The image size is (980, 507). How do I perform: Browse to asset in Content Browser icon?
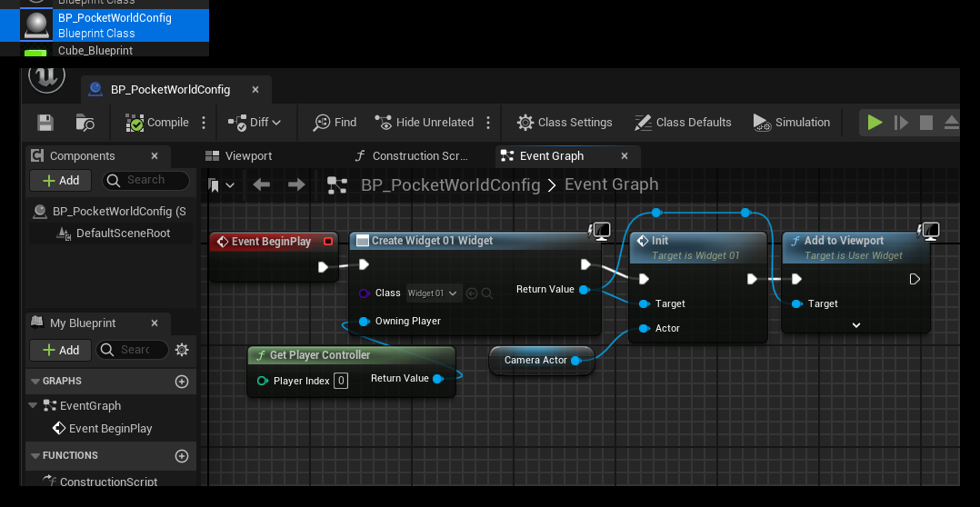click(x=85, y=123)
